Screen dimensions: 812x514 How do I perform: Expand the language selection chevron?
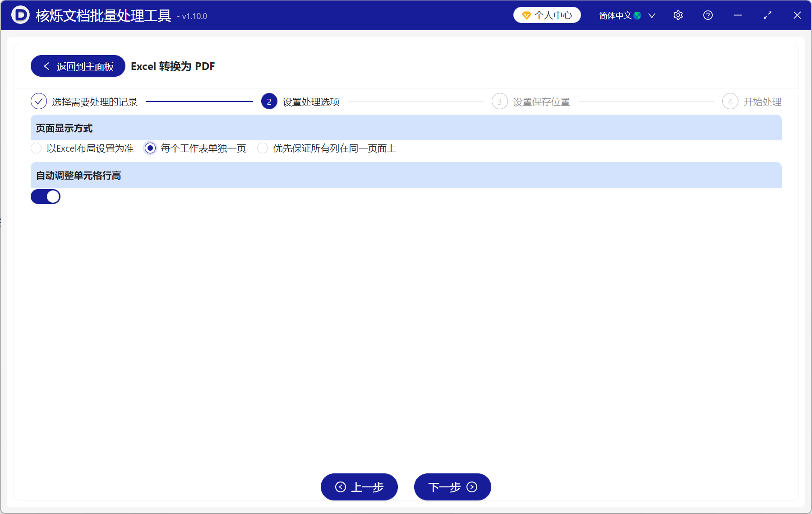[x=652, y=16]
